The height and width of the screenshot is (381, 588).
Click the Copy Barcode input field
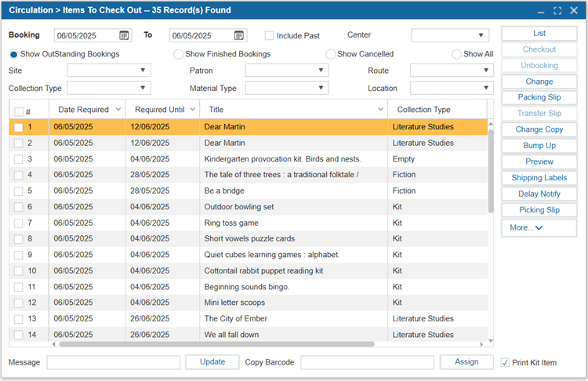point(367,362)
